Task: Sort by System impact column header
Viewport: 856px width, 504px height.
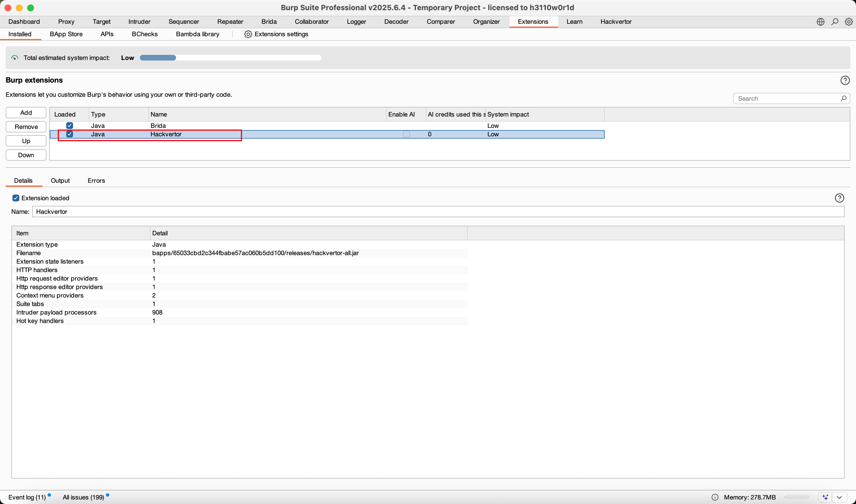Action: coord(545,115)
